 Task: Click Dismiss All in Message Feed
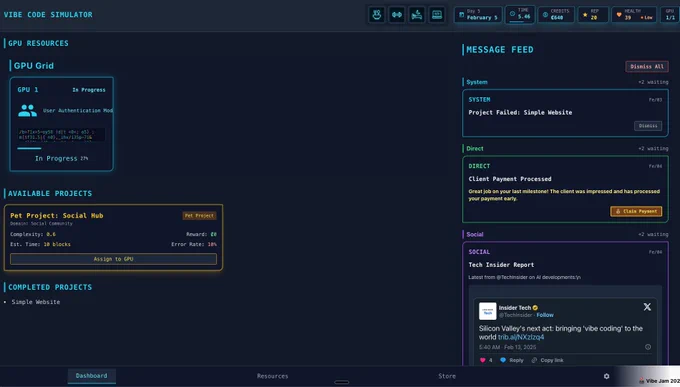[x=647, y=66]
